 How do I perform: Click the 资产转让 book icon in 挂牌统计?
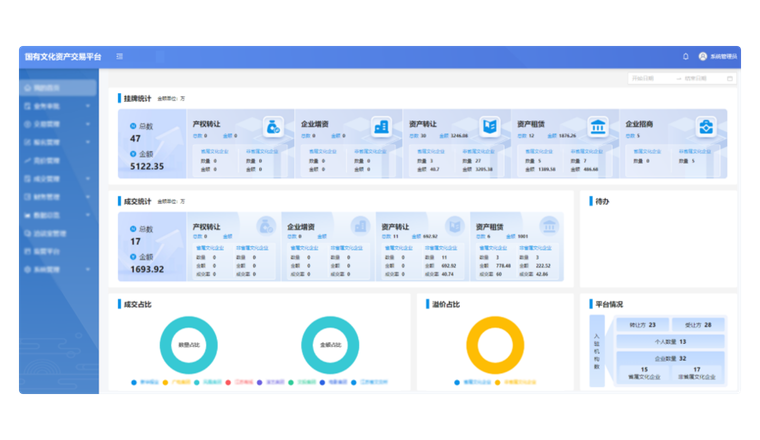point(489,126)
